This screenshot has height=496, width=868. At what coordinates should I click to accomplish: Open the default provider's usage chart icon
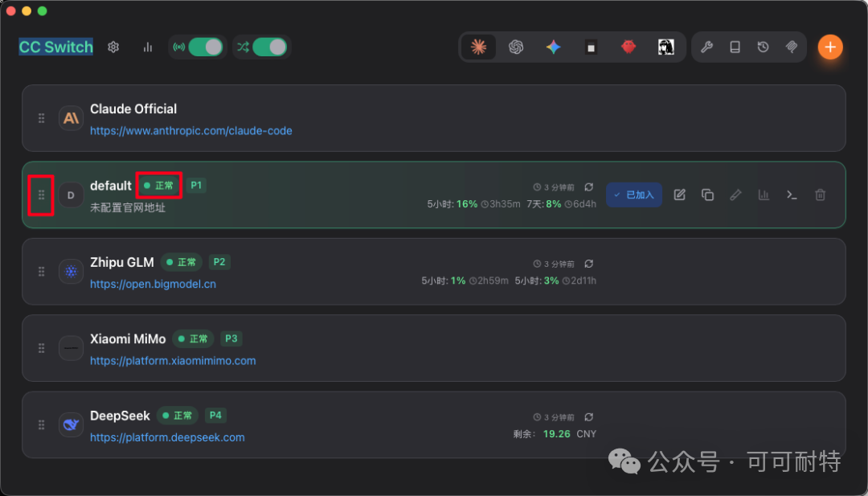point(764,195)
